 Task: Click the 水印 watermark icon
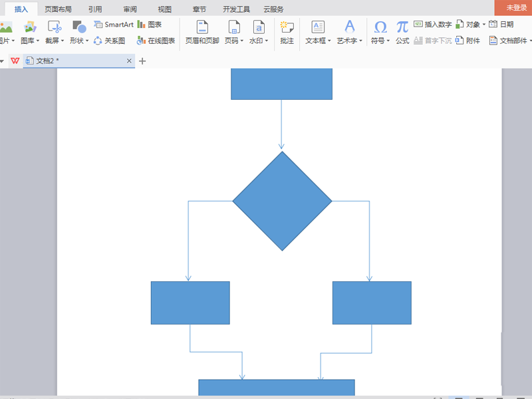[259, 27]
